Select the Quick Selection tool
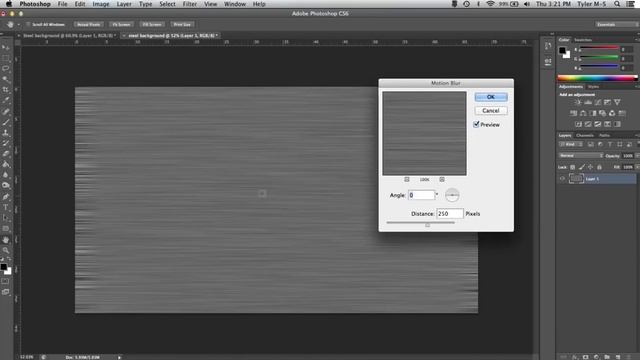 [6, 79]
